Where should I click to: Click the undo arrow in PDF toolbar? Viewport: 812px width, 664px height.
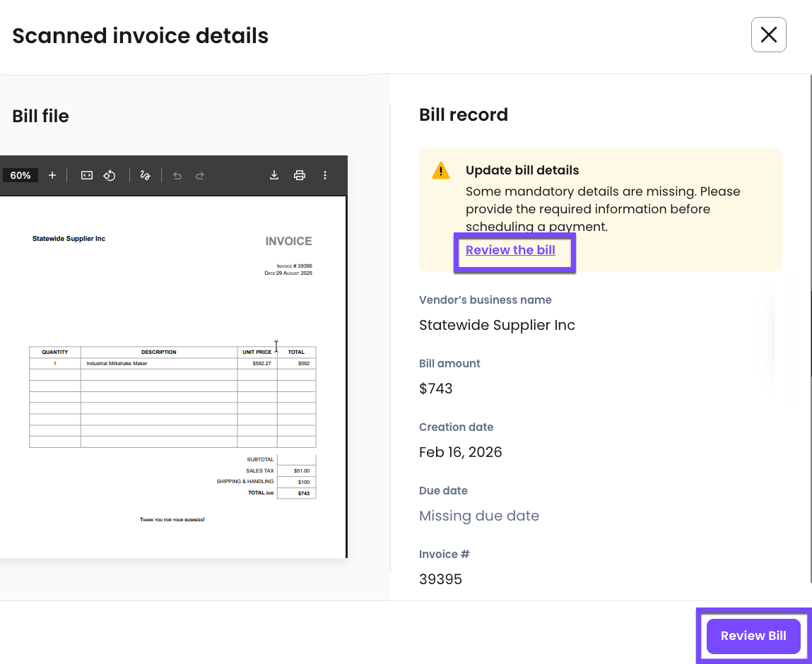(177, 175)
